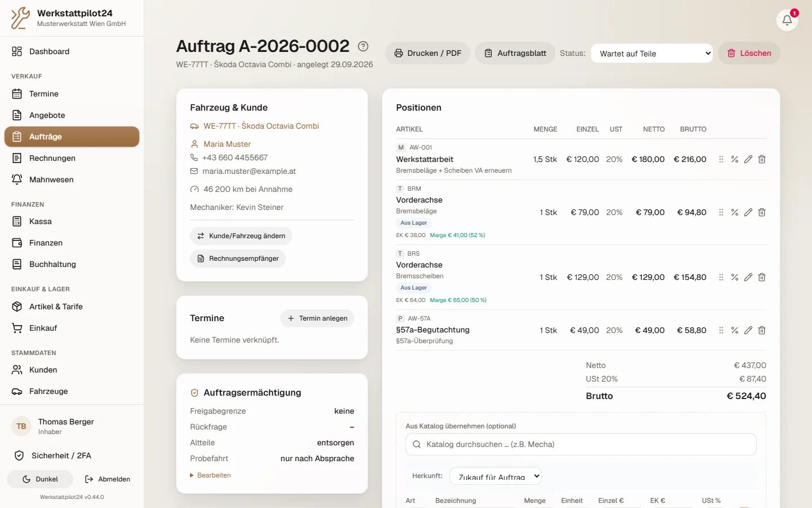Expand the Bearbeiten section under Auftragsermächtigung

click(x=210, y=475)
